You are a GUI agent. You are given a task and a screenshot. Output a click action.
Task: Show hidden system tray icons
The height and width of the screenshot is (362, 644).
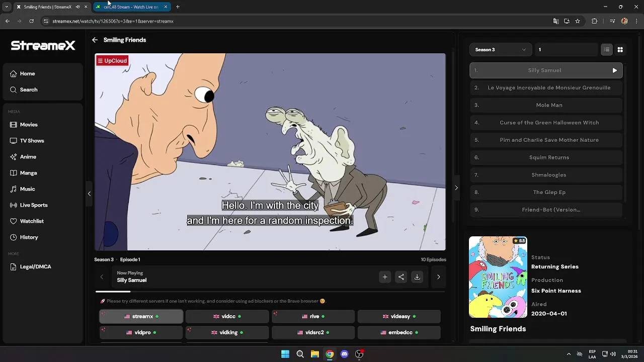pyautogui.click(x=569, y=354)
